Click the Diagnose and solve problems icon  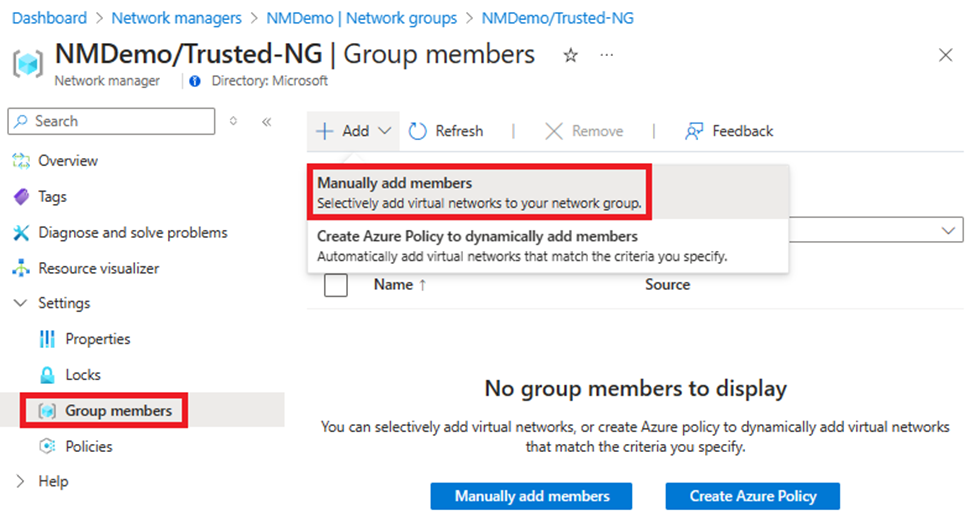pyautogui.click(x=21, y=233)
